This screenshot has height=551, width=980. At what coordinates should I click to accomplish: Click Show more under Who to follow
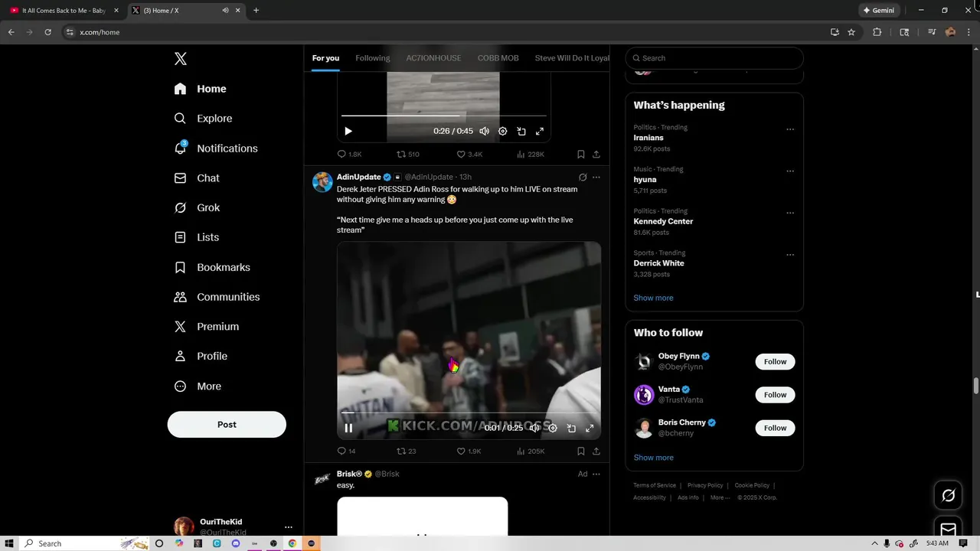coord(653,458)
